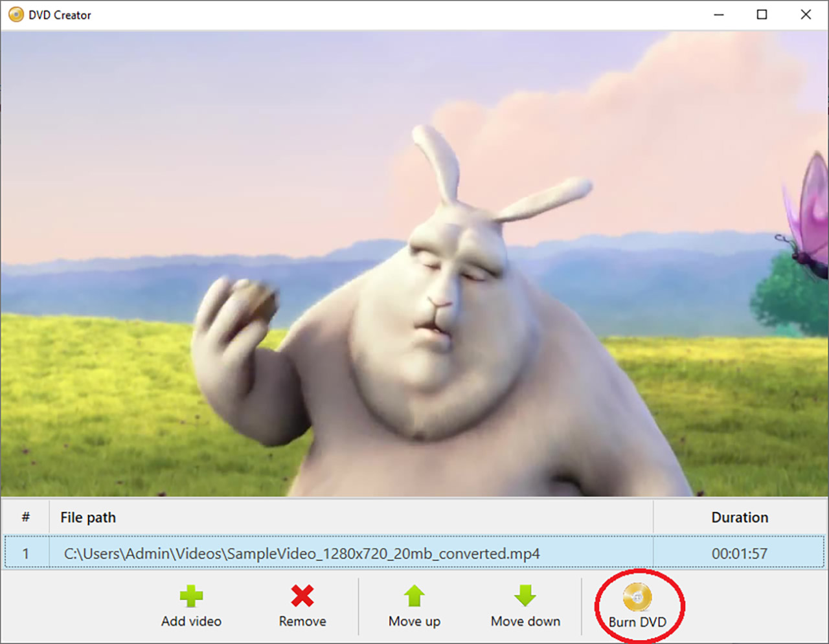This screenshot has height=644, width=829.
Task: Click the "Move down" text label
Action: point(525,621)
